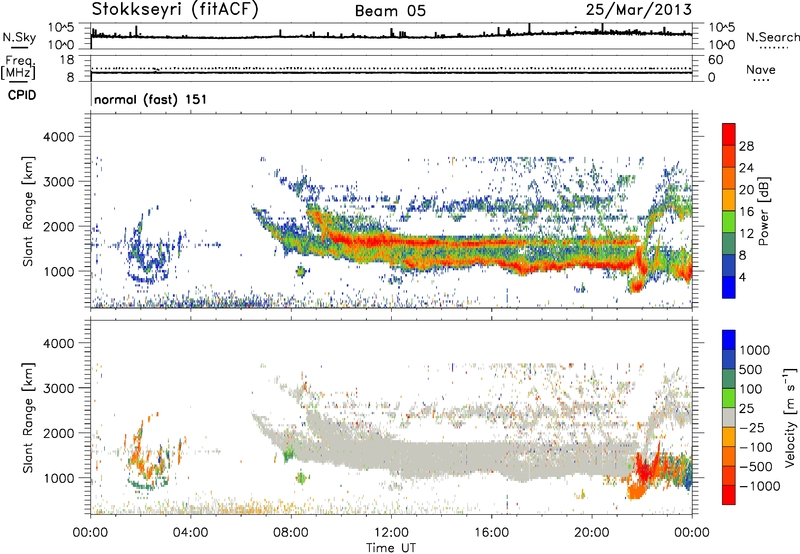Click the 'Velocity [m s-1]' colorbar label
Image resolution: width=800 pixels, height=554 pixels.
pyautogui.click(x=790, y=417)
